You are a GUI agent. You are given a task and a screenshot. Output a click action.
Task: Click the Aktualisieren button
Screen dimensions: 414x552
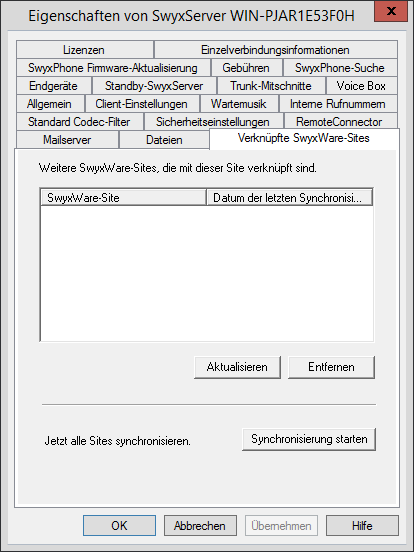[237, 367]
